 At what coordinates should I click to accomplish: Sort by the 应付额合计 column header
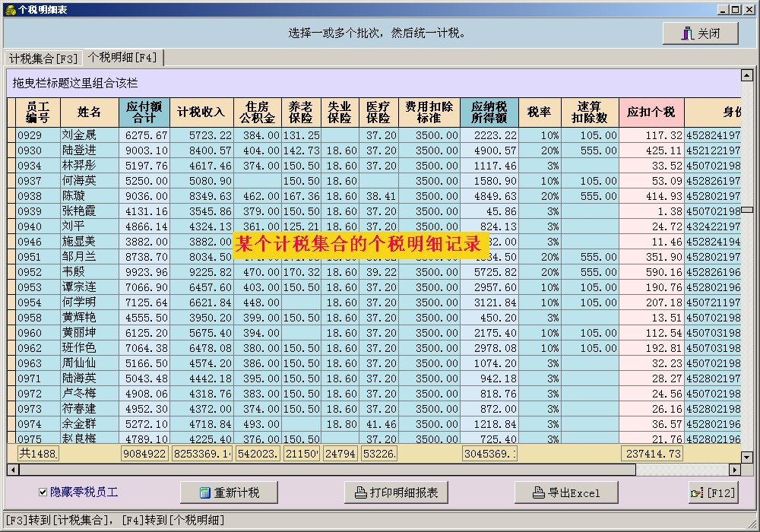pos(144,112)
